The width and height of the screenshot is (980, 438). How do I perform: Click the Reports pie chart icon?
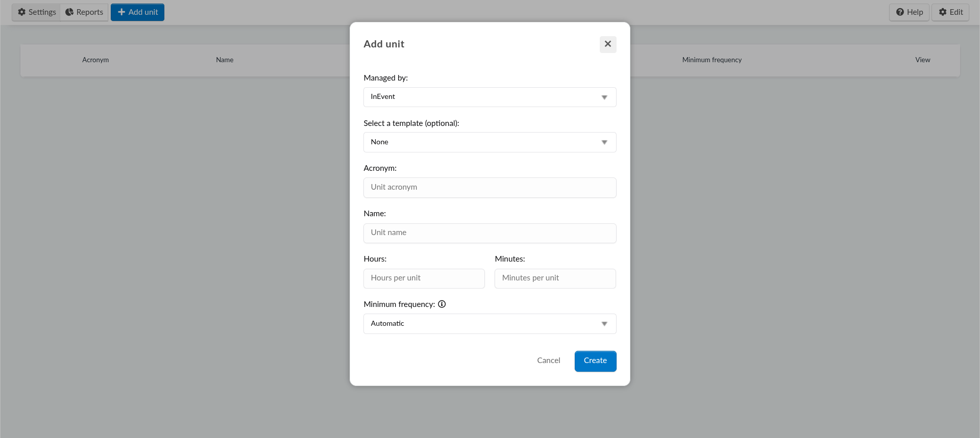click(69, 12)
